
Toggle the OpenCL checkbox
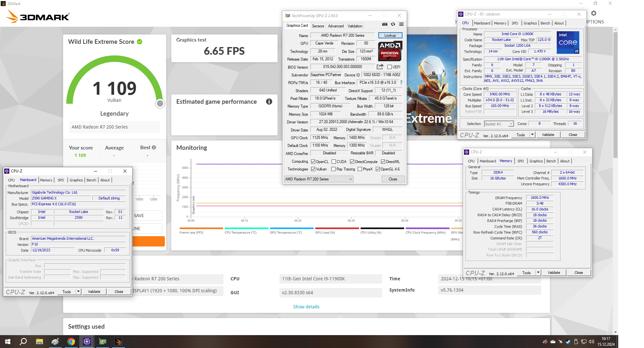coord(313,162)
